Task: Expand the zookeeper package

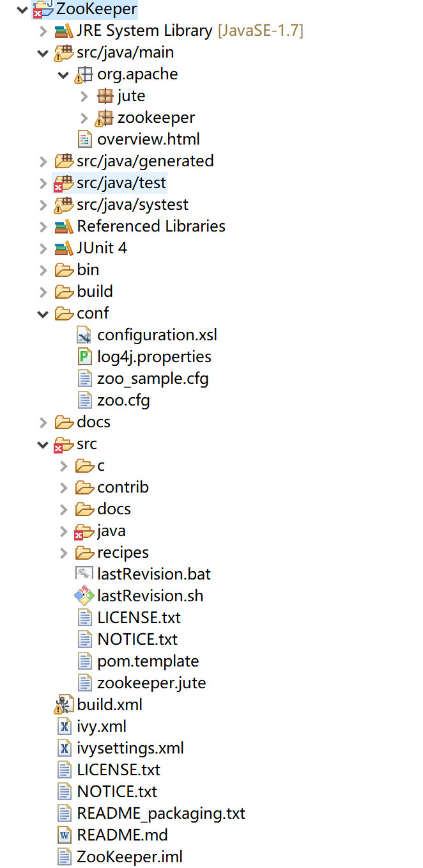Action: tap(84, 118)
